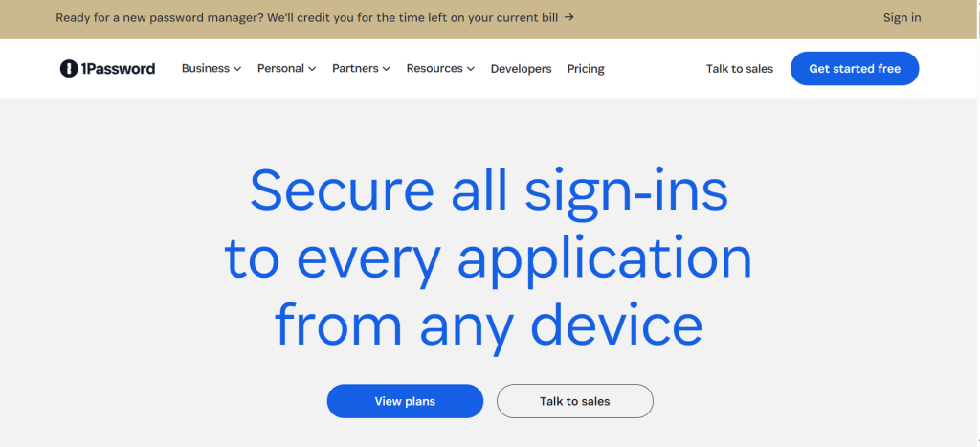Click the password manager credit offer banner text
The width and height of the screenshot is (980, 447).
306,17
